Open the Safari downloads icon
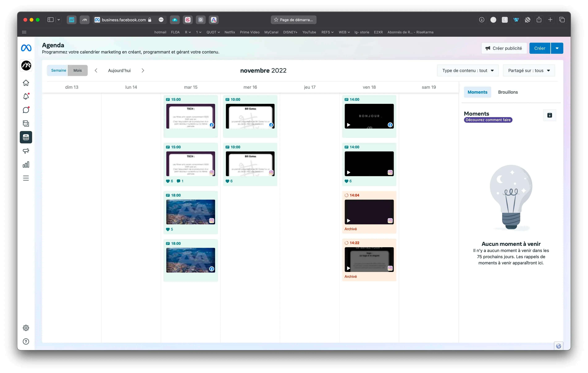Image resolution: width=588 pixels, height=373 pixels. pos(482,20)
